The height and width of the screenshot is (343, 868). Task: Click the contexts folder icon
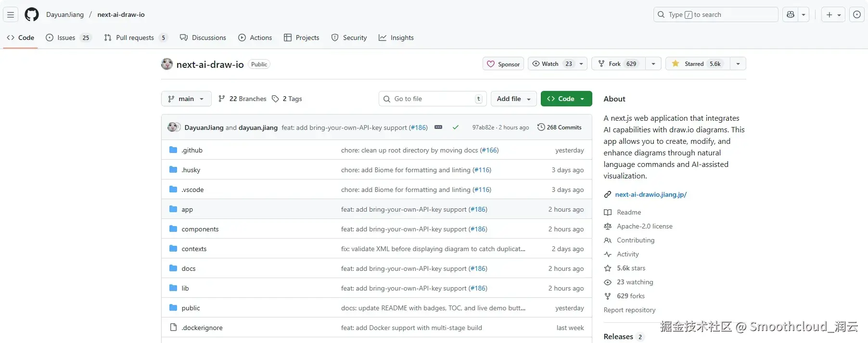[173, 249]
